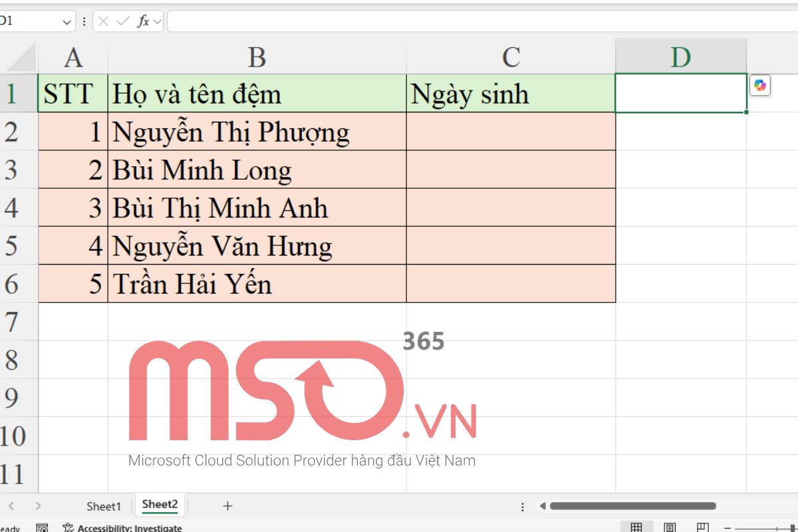Click the insert function fx icon
Viewport: 798px width, 532px height.
143,21
